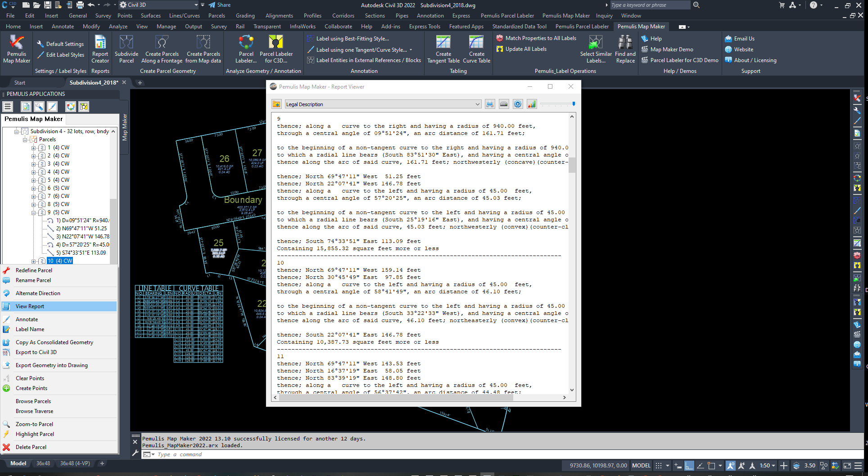Viewport: 868px width, 476px height.
Task: Toggle dynamic input in status bar
Action: pyautogui.click(x=678, y=466)
